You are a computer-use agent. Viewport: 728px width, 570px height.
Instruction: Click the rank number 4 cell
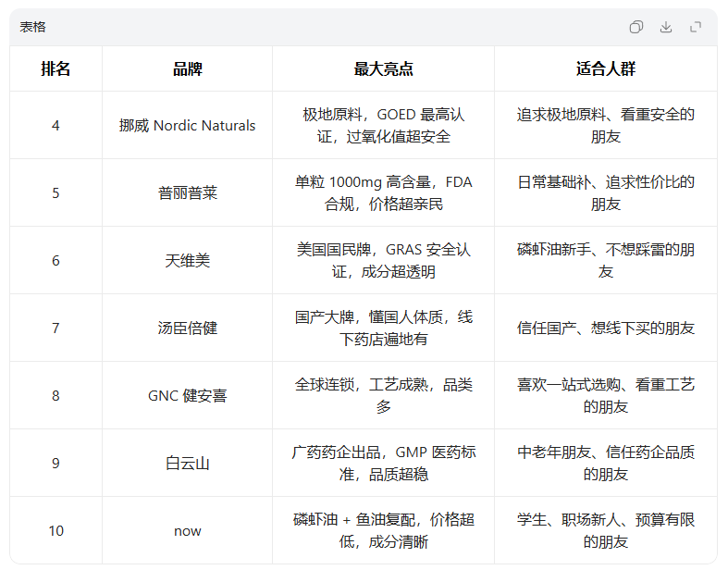point(56,126)
